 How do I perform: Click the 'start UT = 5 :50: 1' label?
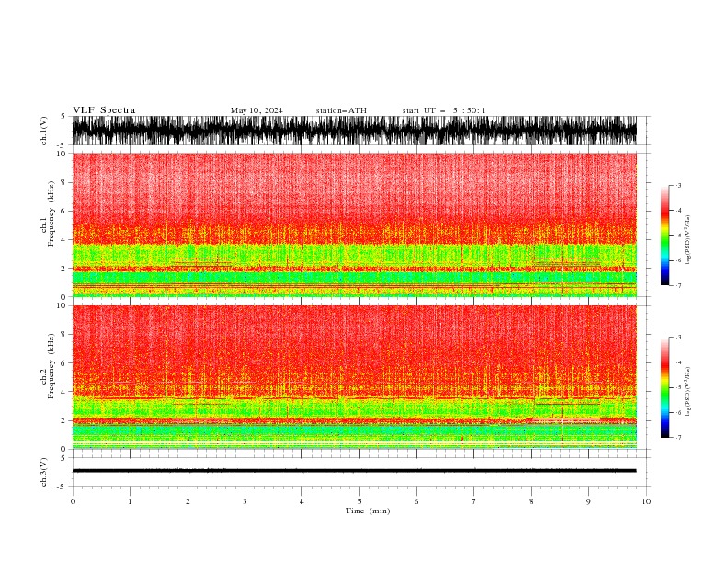coord(444,110)
